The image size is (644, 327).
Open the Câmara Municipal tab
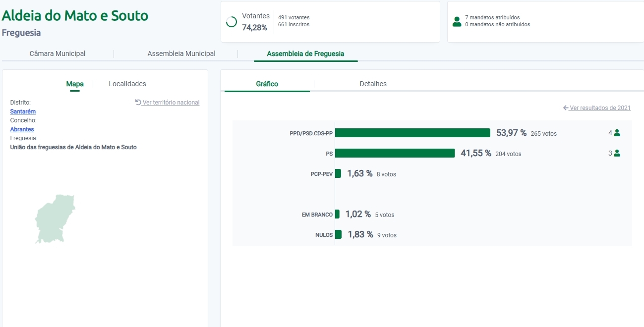(58, 54)
